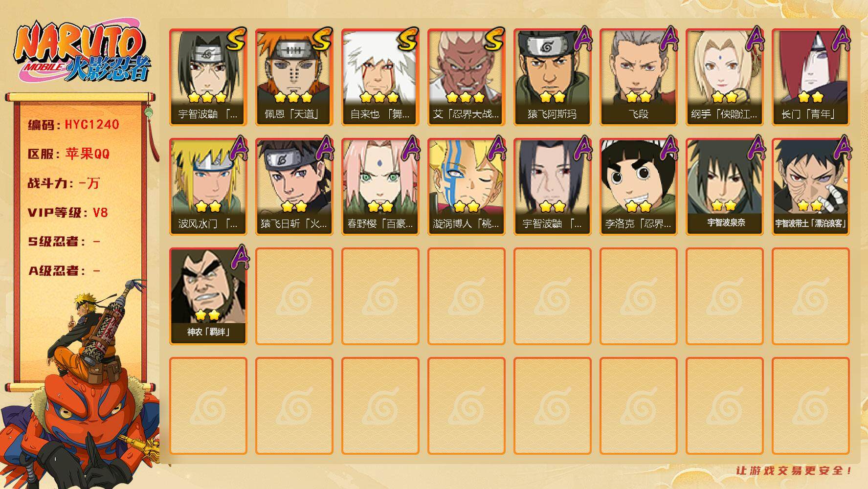Click the Naruto Mobile 火影忍者 logo
868x489 pixels.
click(x=82, y=53)
